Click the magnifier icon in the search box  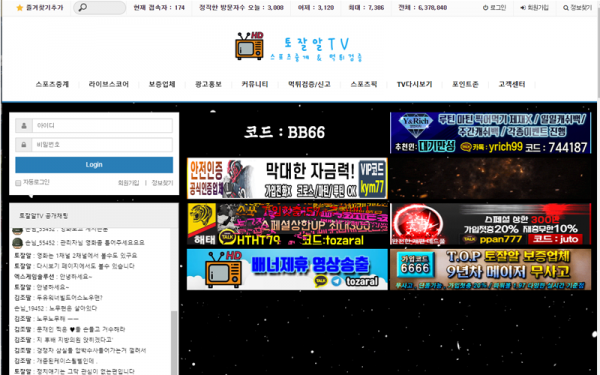[x=82, y=7]
